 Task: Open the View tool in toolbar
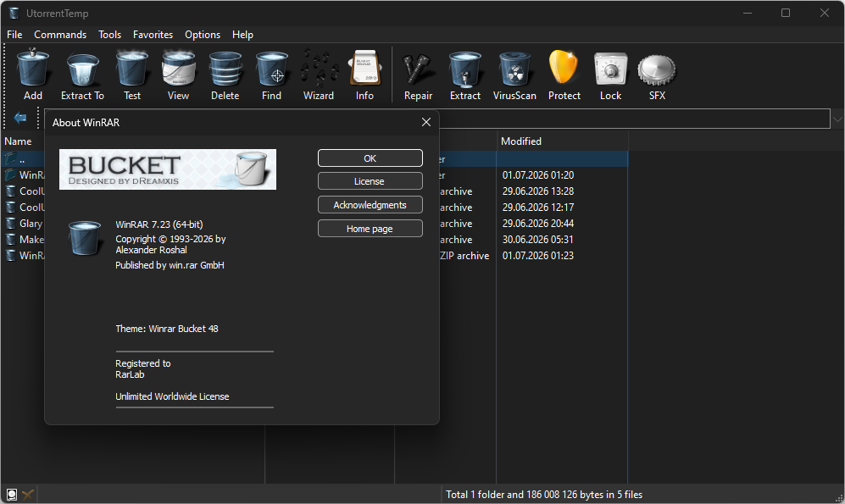(x=178, y=69)
